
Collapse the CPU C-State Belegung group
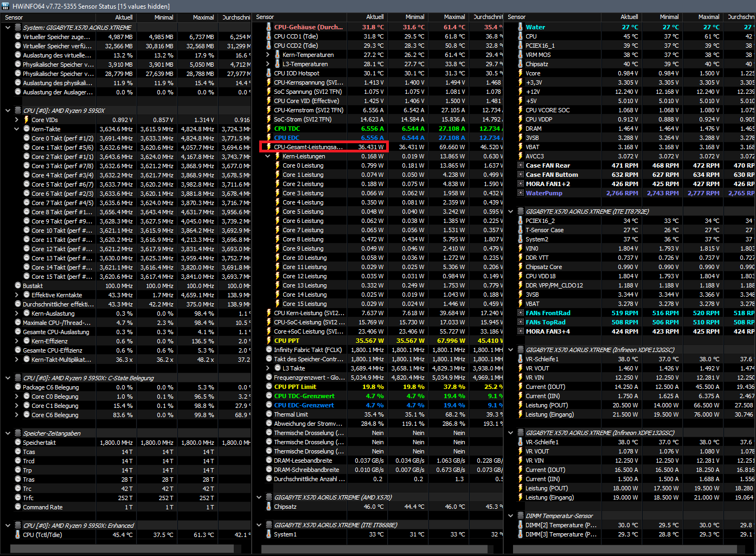click(8, 378)
